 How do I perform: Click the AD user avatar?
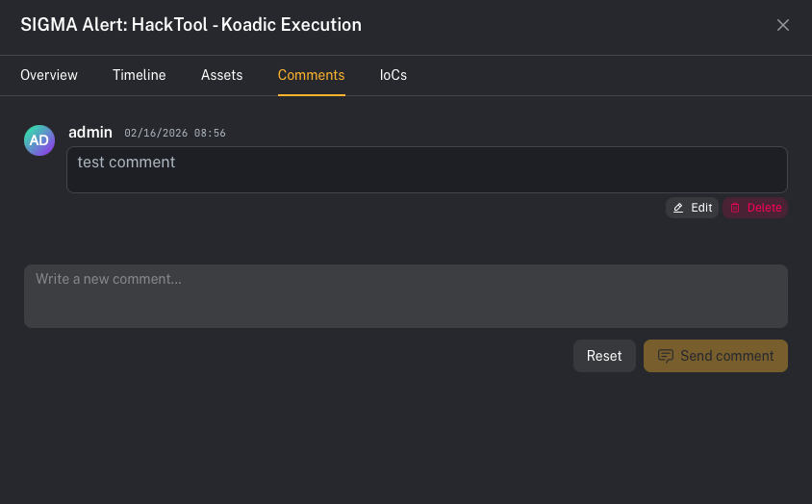[x=39, y=140]
